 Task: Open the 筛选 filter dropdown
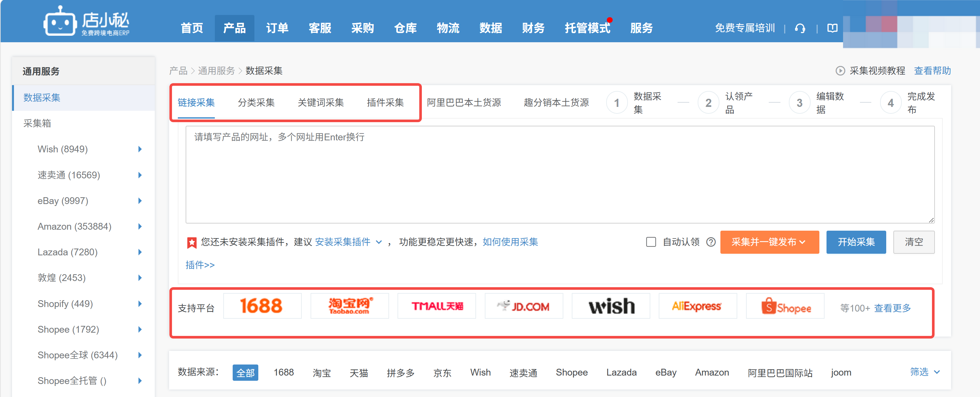click(925, 372)
